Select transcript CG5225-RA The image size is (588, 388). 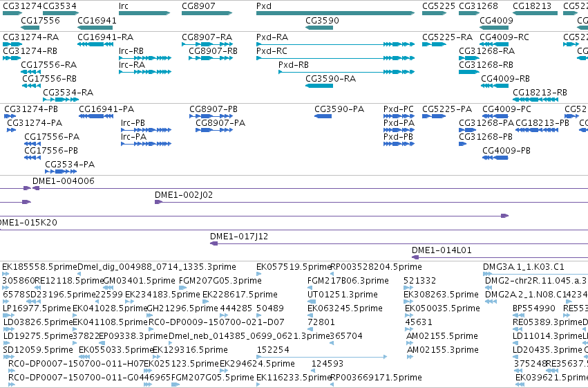click(x=434, y=44)
